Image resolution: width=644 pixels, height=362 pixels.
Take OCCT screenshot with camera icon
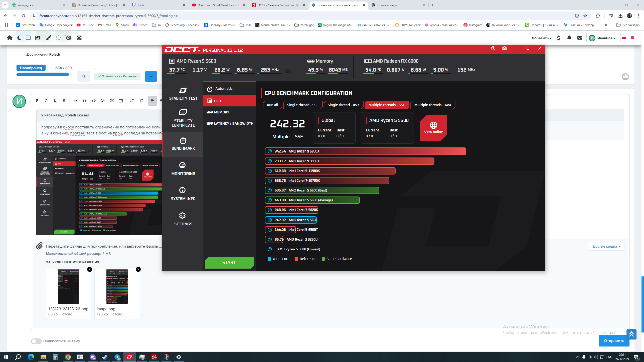click(x=504, y=48)
